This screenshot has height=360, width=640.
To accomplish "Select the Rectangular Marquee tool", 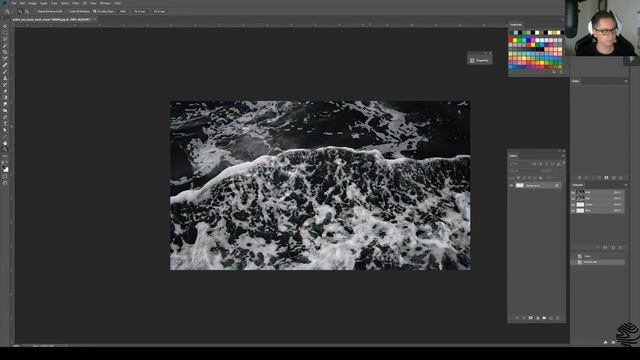I will pos(5,33).
